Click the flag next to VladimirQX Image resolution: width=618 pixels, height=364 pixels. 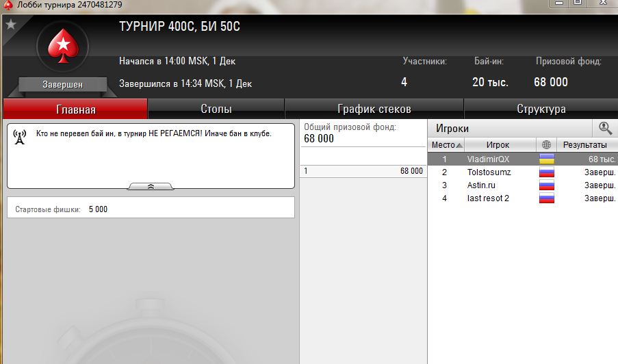click(547, 159)
